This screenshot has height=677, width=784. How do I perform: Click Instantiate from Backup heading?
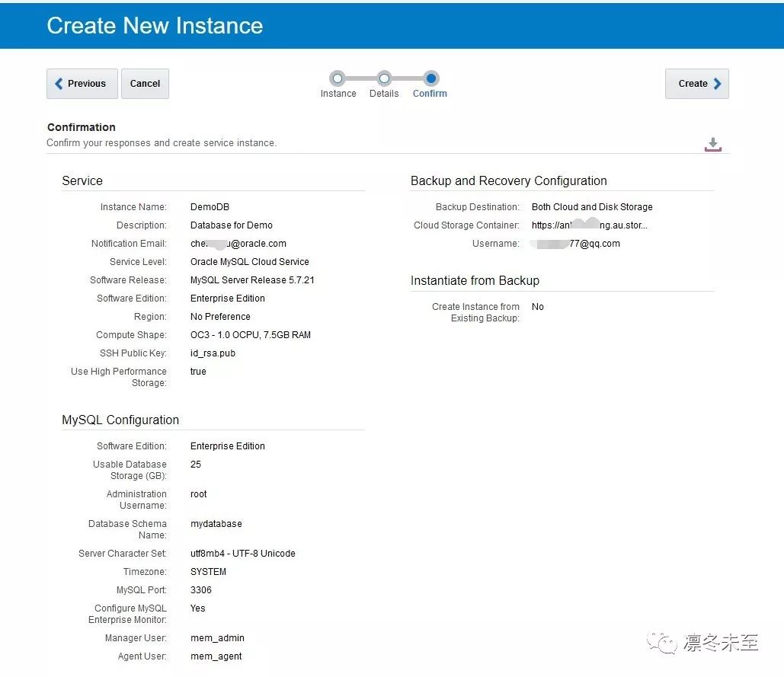[x=475, y=281]
